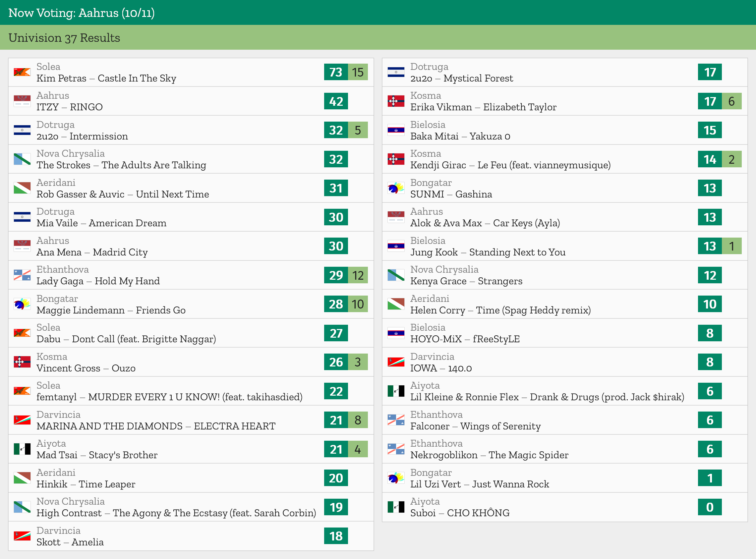Click Dotruga flag beside 2u2o – Intermission
This screenshot has height=559, width=756.
click(x=22, y=130)
